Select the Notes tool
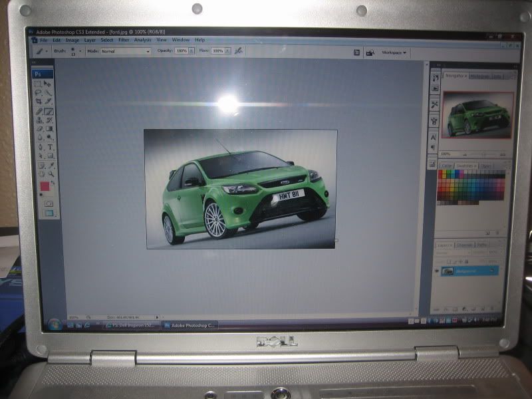Viewport: 532px width, 399px height. (41, 165)
